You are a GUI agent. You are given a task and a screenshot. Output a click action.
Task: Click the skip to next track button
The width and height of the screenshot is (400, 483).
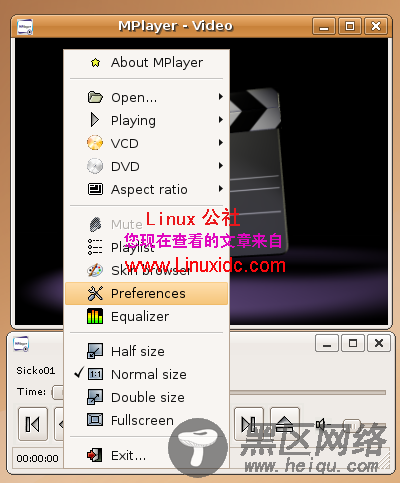[249, 424]
